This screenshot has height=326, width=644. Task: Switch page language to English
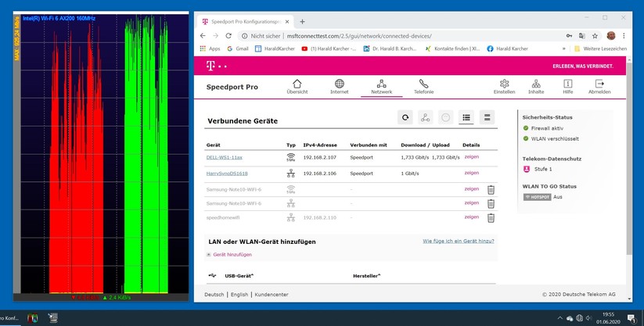pyautogui.click(x=239, y=295)
